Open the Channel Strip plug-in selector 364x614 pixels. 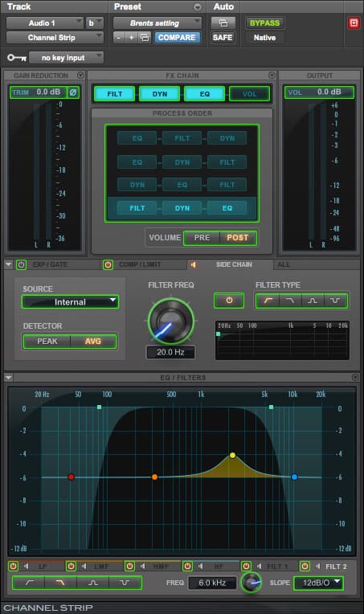55,38
